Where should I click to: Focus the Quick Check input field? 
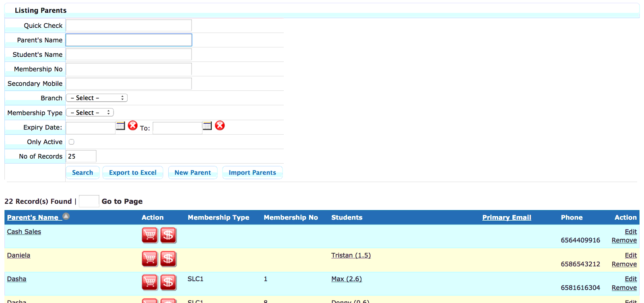[x=129, y=25]
